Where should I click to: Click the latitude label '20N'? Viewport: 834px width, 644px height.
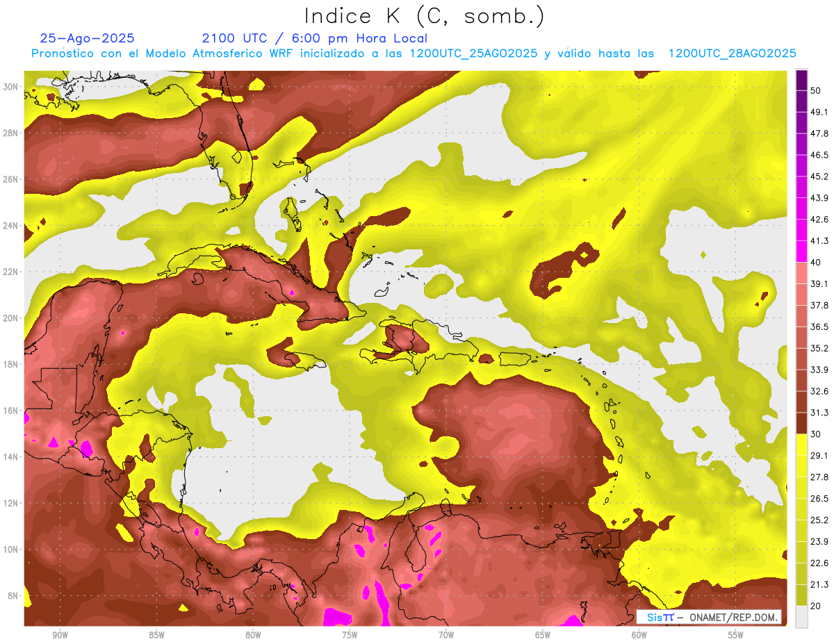(x=10, y=318)
